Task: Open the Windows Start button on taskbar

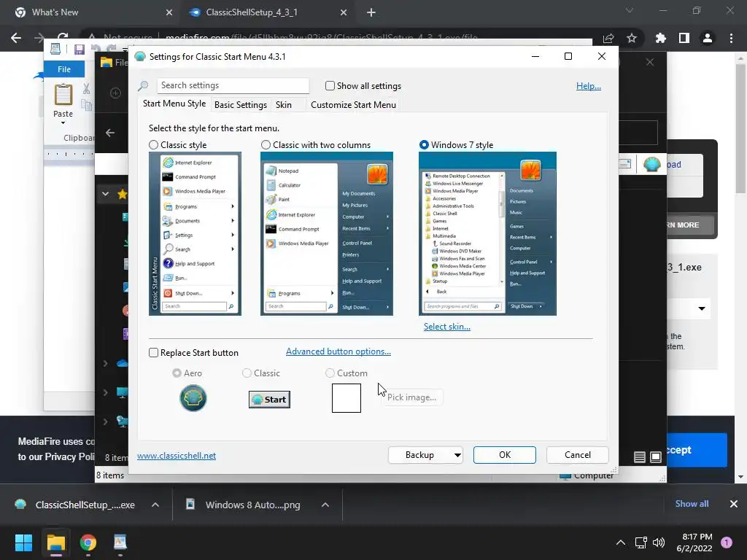Action: (x=23, y=542)
